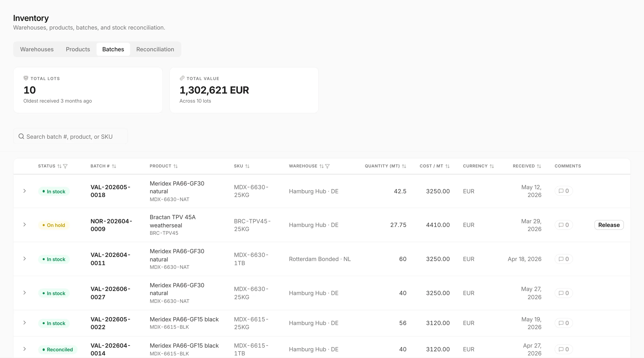Select Rotterdam Bonded · NL warehouse cell
Viewport: 644px width, 358px height.
(x=320, y=259)
